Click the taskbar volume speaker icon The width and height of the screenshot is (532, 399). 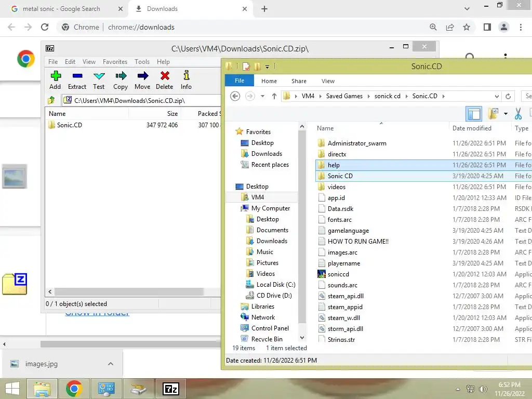tap(483, 389)
